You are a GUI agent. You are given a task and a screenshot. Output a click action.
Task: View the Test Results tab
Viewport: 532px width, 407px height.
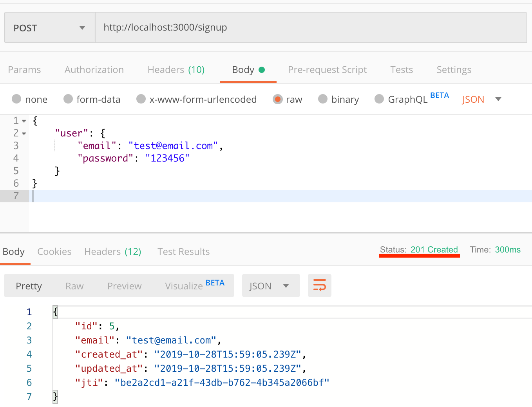pyautogui.click(x=183, y=251)
